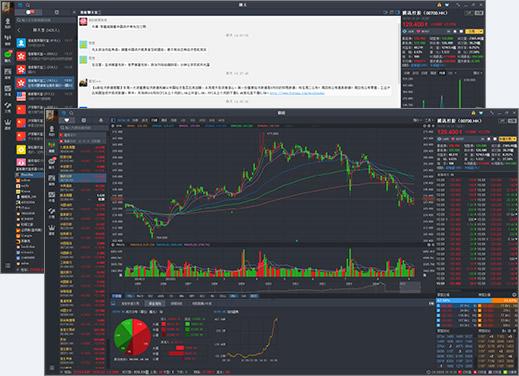
Task: Click the bell alert icon above the stock list
Action: pyautogui.click(x=101, y=120)
